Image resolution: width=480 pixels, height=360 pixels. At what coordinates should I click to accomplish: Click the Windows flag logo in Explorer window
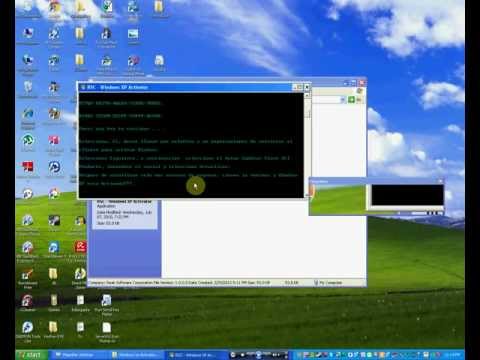(360, 91)
